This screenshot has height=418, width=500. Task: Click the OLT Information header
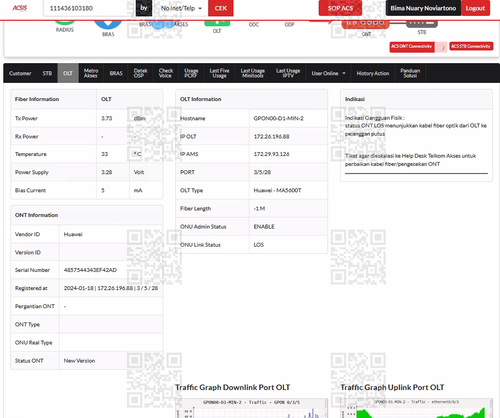tap(201, 99)
